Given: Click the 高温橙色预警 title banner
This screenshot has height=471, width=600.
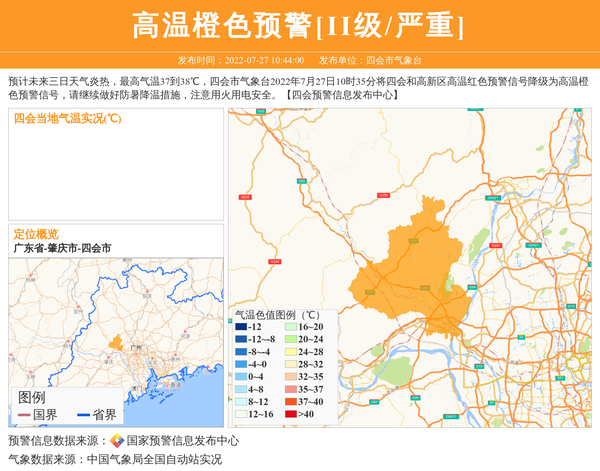Looking at the screenshot, I should tap(299, 25).
